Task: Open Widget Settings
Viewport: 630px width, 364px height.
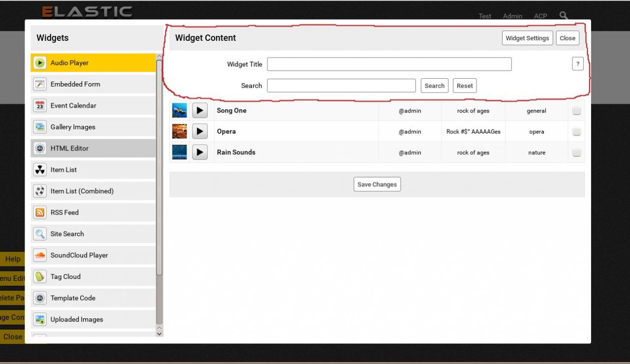Action: [527, 38]
